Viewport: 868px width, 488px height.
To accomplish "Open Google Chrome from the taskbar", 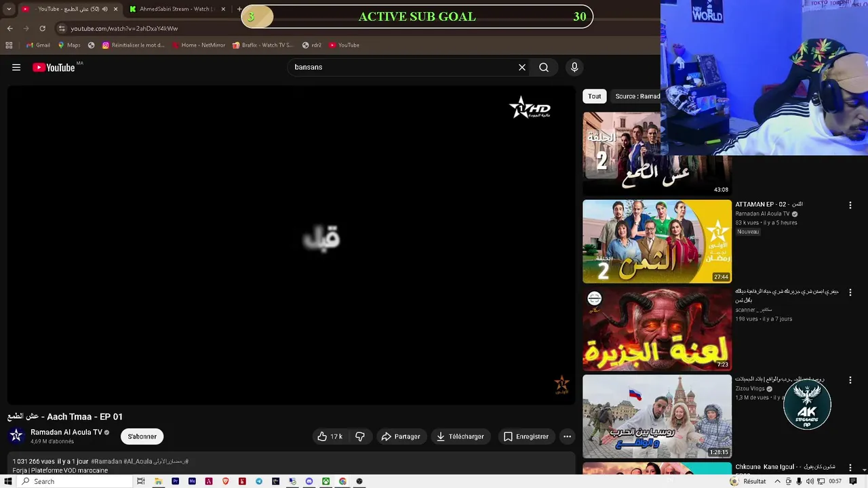I will pos(342,481).
